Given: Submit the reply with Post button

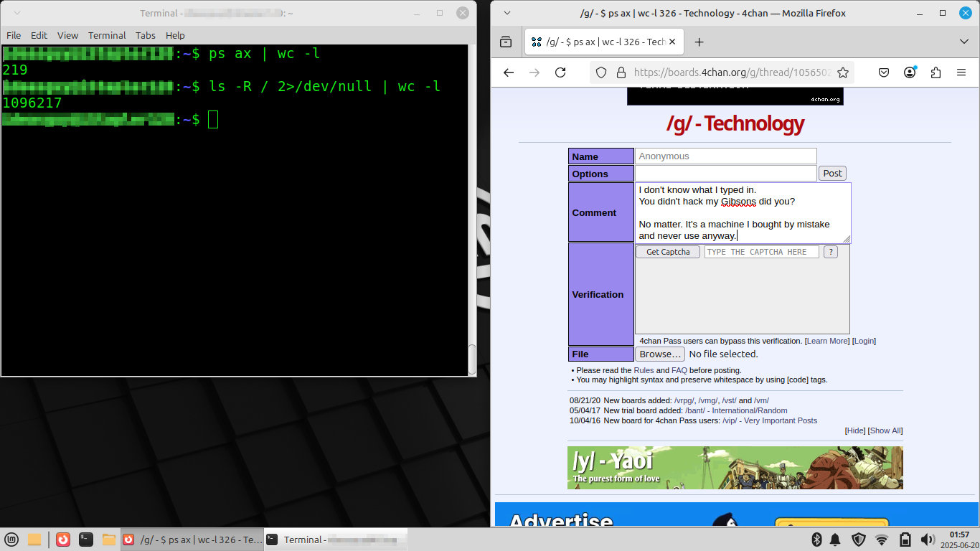Looking at the screenshot, I should tap(832, 173).
